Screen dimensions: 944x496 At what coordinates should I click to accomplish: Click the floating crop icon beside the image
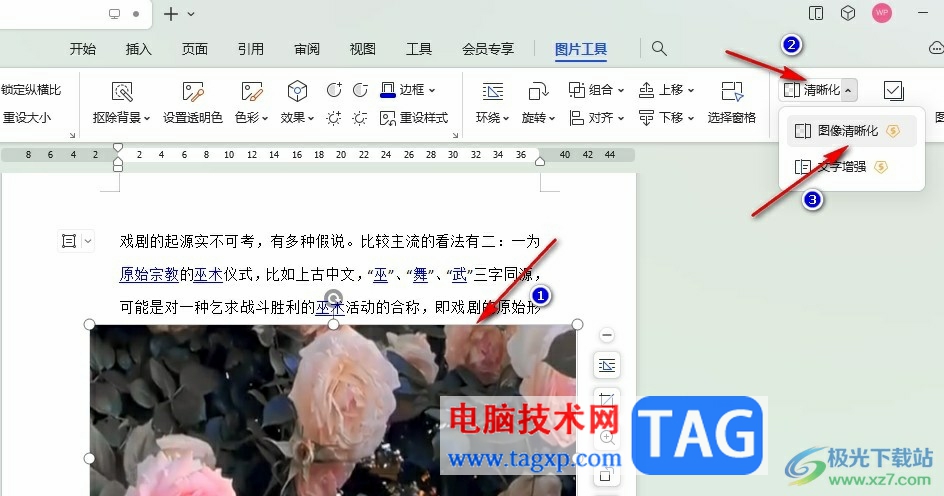click(607, 400)
